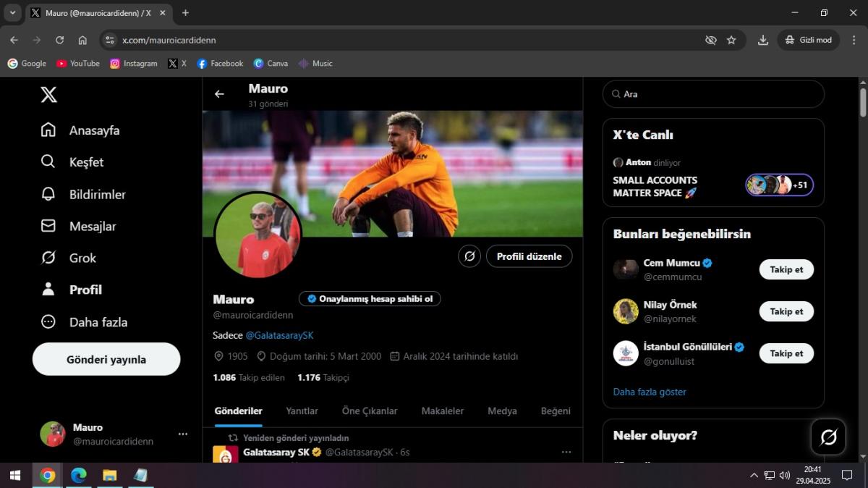868x488 pixels.
Task: Open Anasayfa from the sidebar
Action: click(80, 130)
